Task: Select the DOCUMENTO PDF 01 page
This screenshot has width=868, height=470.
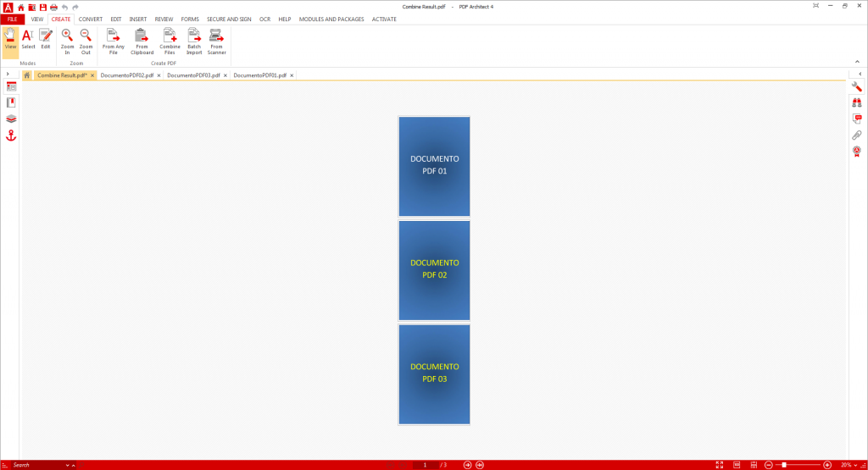Action: [435, 166]
